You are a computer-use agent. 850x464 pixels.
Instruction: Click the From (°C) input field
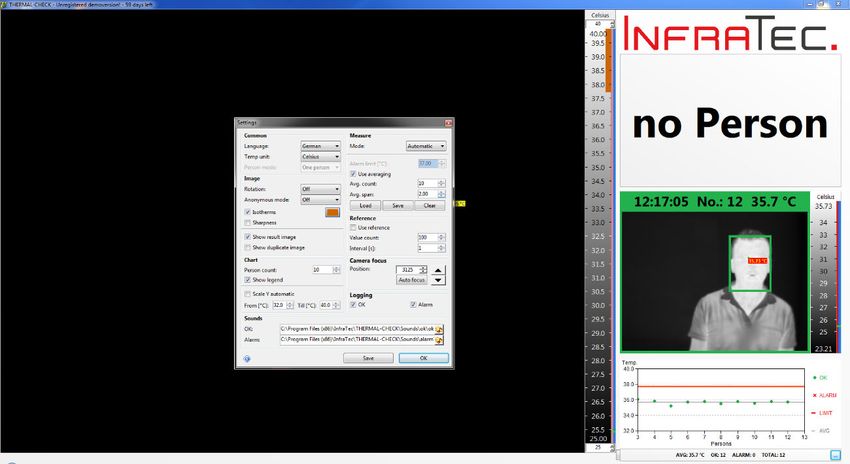pyautogui.click(x=279, y=305)
